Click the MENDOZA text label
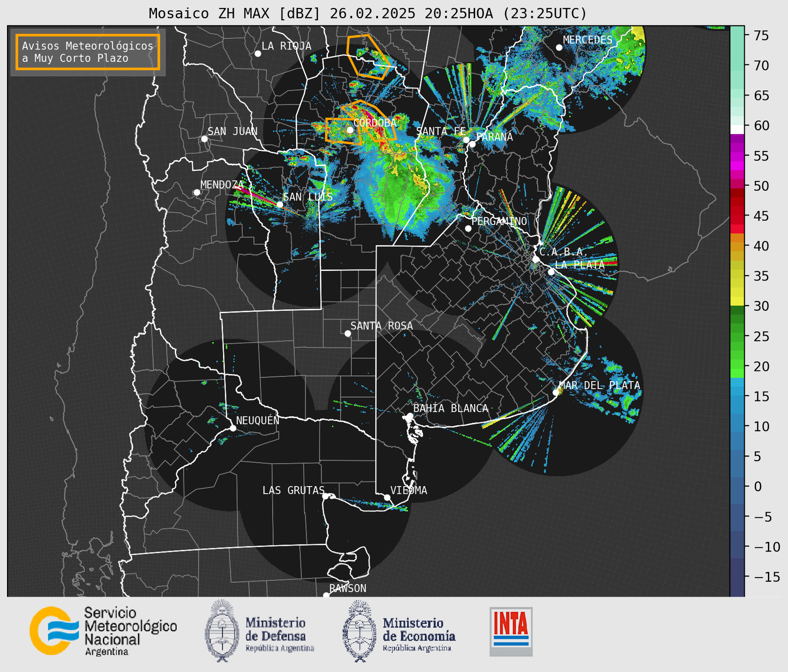Image resolution: width=788 pixels, height=672 pixels. [x=222, y=185]
